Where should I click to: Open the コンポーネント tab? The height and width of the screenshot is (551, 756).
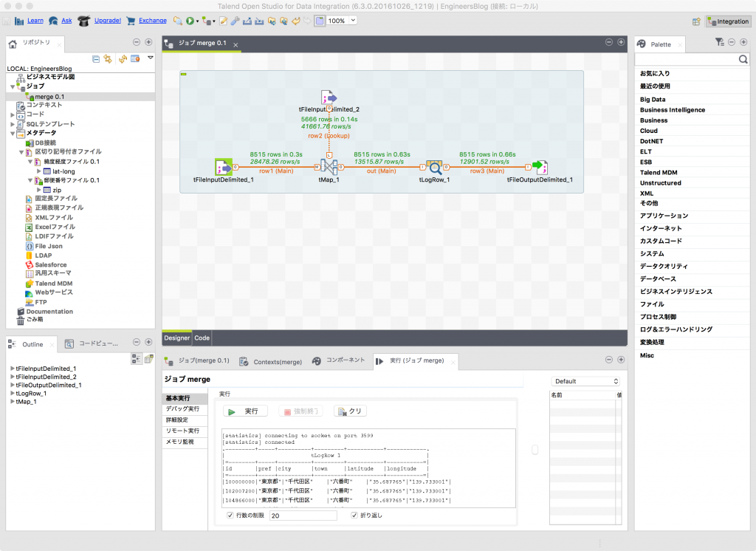pos(339,360)
